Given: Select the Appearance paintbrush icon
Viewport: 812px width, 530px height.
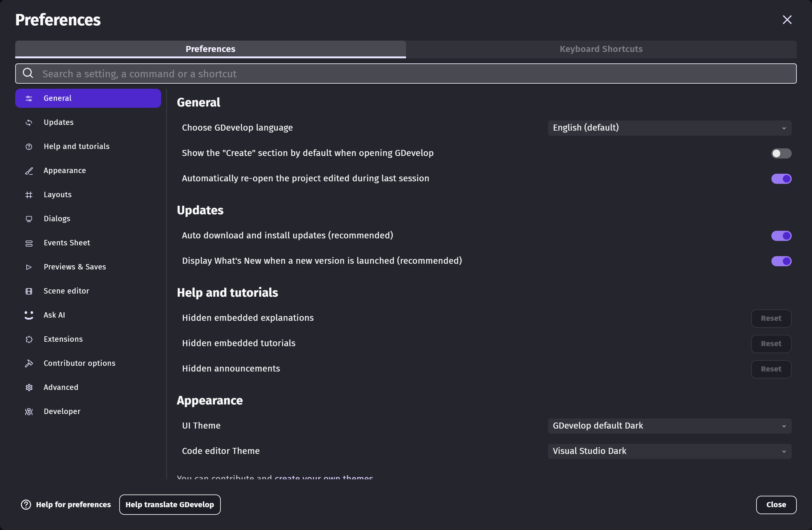Looking at the screenshot, I should 29,171.
